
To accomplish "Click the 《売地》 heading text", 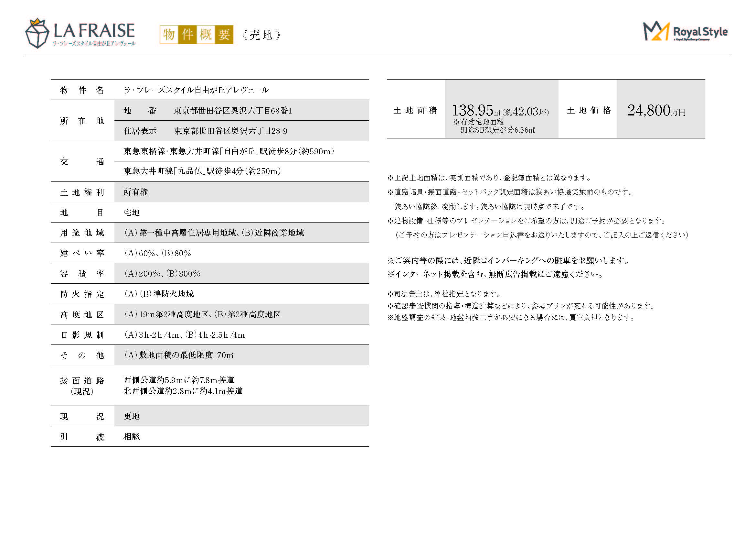I will point(261,35).
